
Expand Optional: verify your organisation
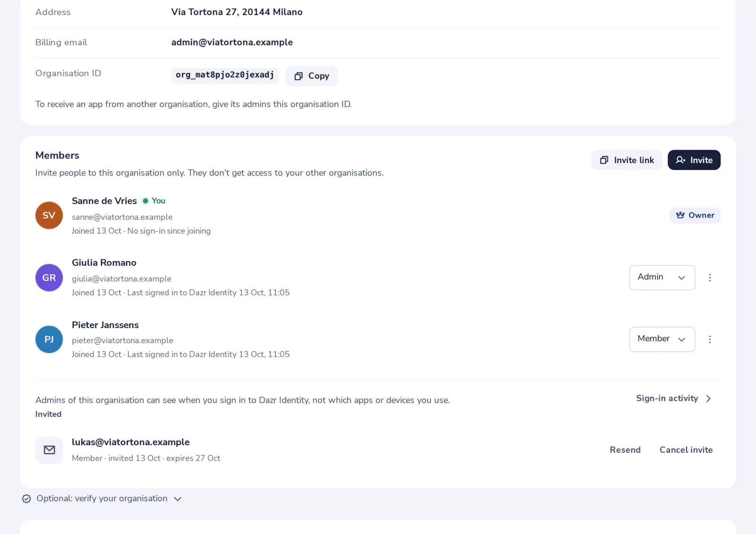pyautogui.click(x=102, y=499)
